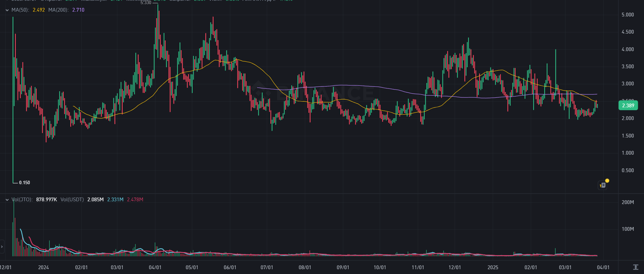The width and height of the screenshot is (644, 274).
Task: Expand the left side panel arrow
Action: point(2,247)
